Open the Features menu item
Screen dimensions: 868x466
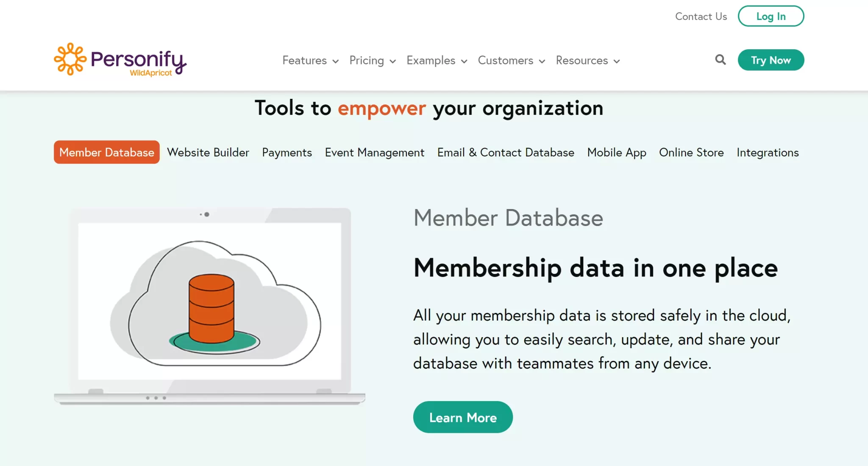point(304,60)
